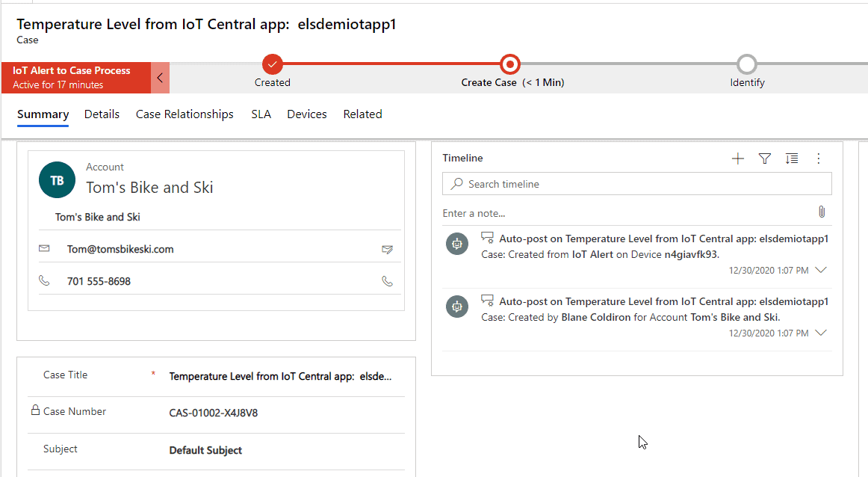Expand the auto-post created from IoT Alert

pos(821,271)
